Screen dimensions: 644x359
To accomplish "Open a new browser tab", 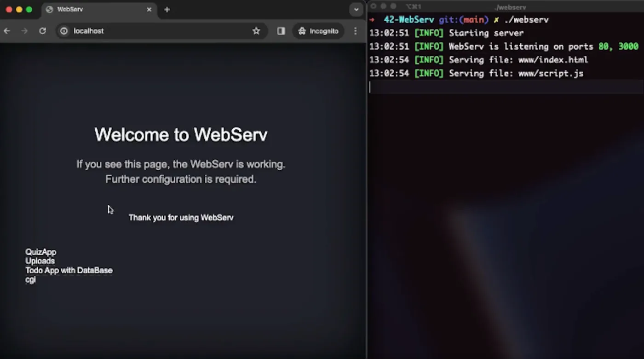I will point(167,9).
